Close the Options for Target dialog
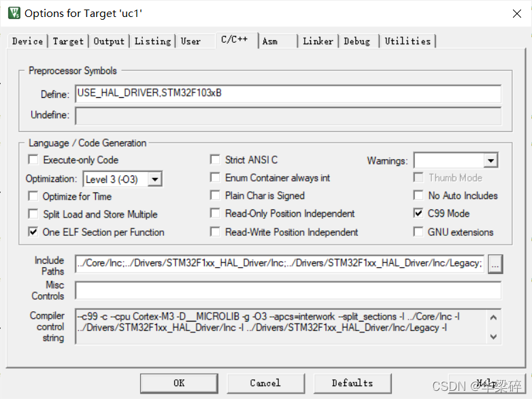The width and height of the screenshot is (532, 399). point(517,14)
